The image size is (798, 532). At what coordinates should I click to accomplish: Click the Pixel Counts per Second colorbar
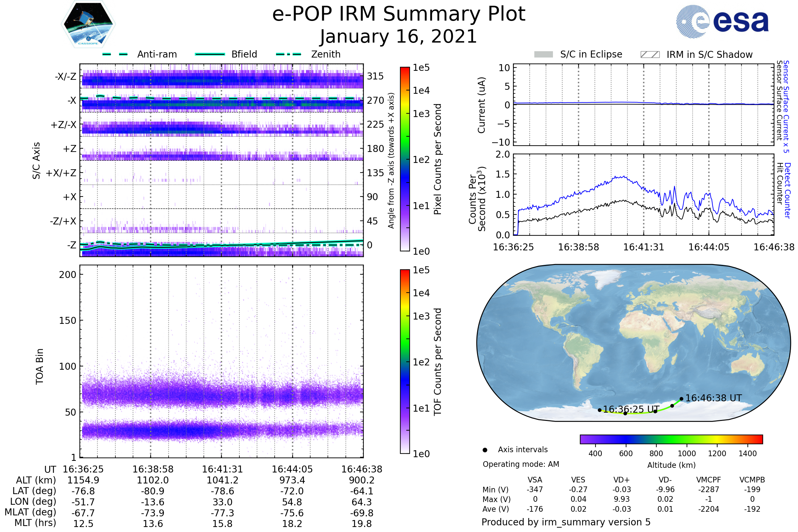click(405, 159)
